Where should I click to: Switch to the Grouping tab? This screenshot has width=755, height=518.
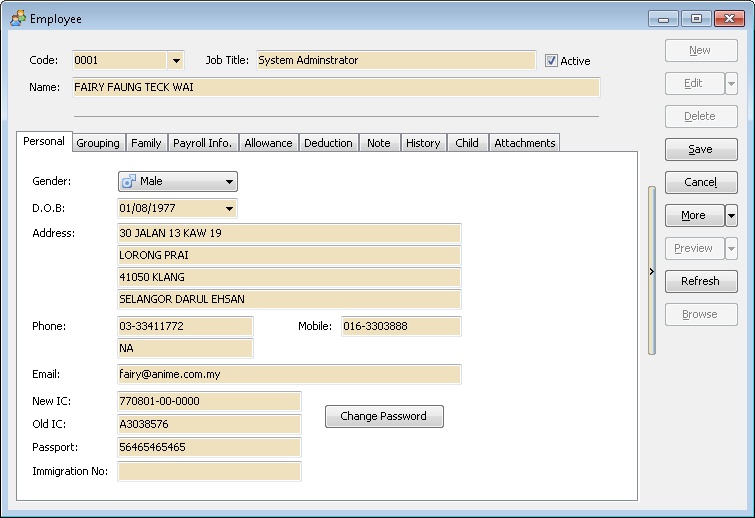(98, 143)
